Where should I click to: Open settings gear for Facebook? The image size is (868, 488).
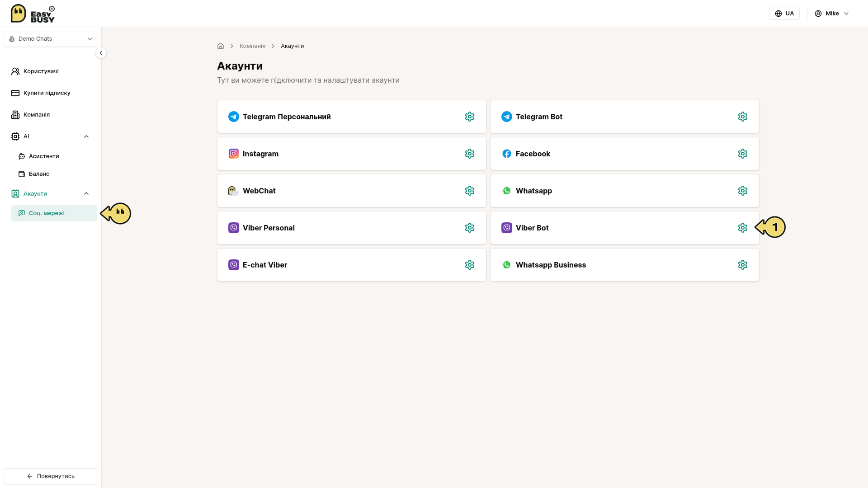(743, 154)
